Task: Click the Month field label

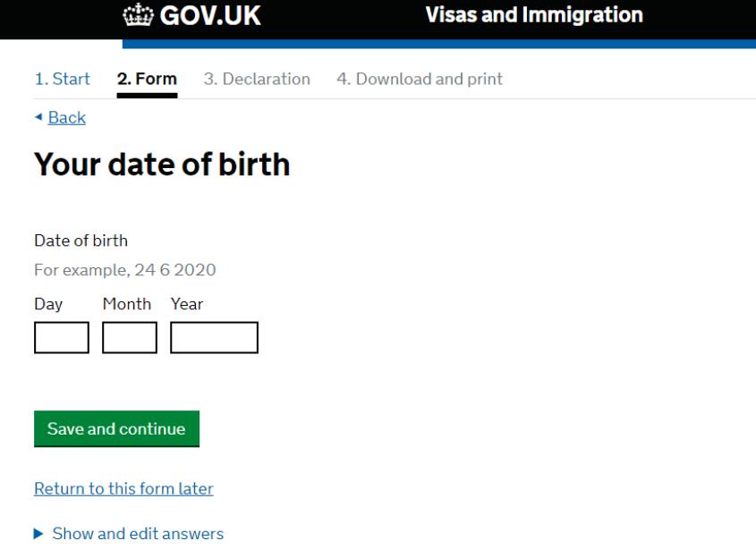Action: pyautogui.click(x=127, y=303)
